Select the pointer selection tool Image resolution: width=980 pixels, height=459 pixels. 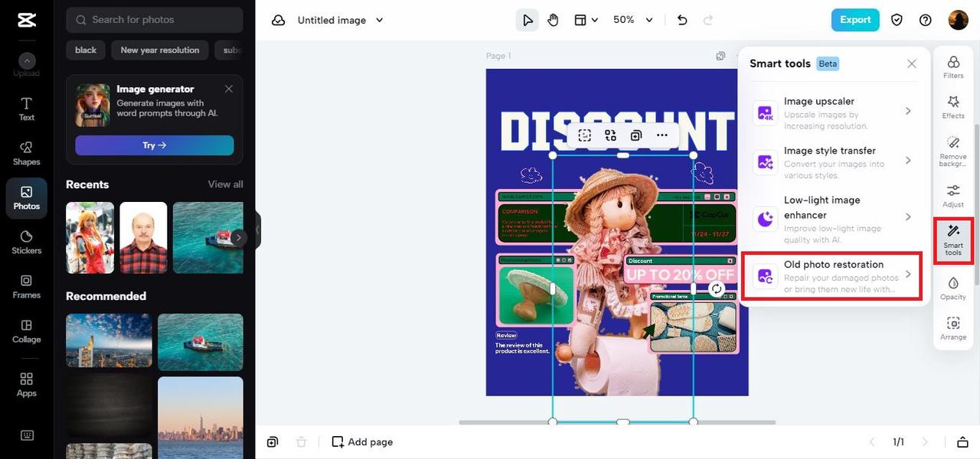[528, 20]
